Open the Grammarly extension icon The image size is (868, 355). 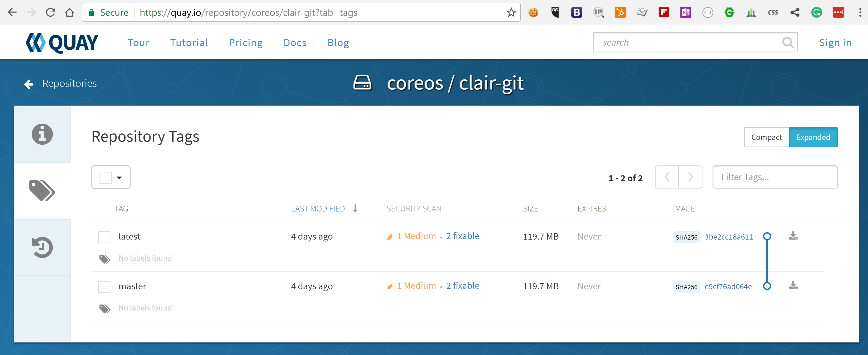tap(817, 12)
